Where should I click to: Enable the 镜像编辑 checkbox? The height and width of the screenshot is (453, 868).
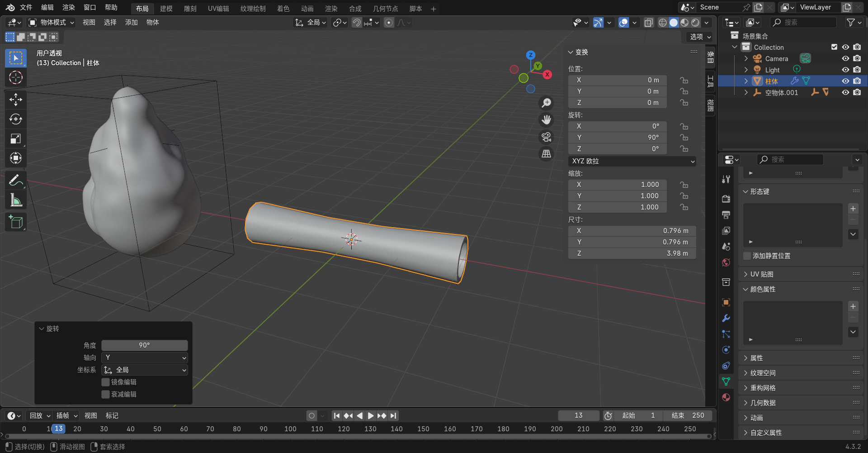106,382
